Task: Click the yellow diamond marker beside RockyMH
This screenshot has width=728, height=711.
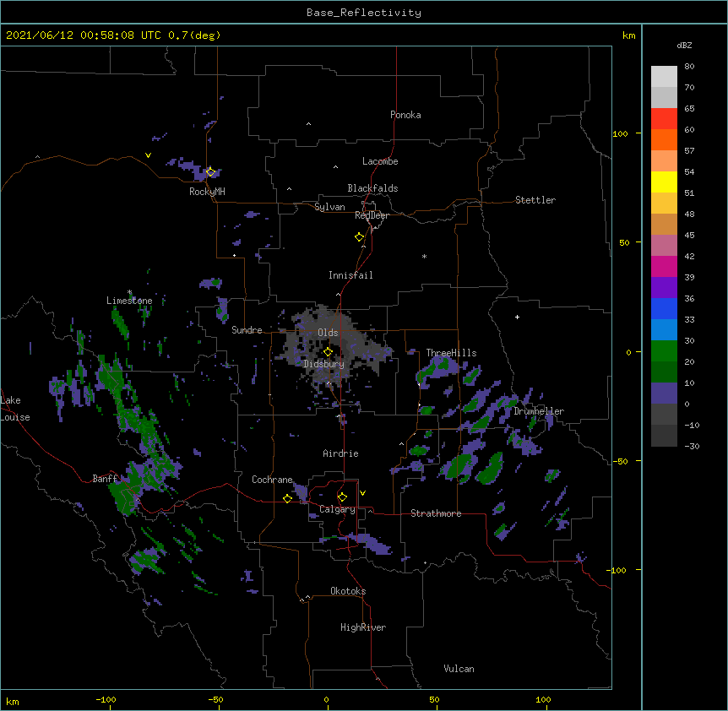Action: coord(210,171)
